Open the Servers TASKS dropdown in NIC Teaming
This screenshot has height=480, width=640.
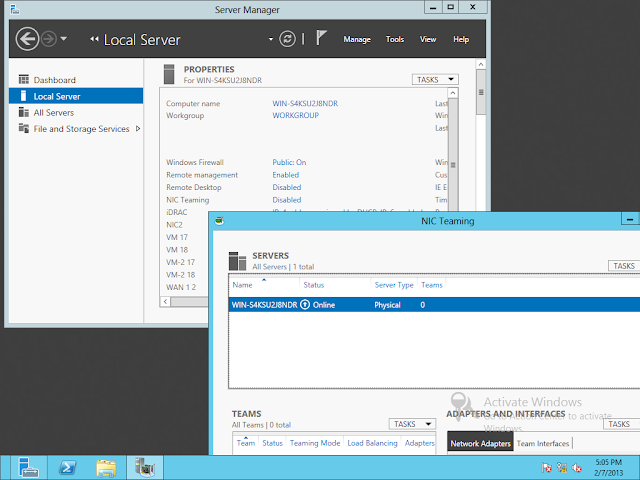(624, 266)
